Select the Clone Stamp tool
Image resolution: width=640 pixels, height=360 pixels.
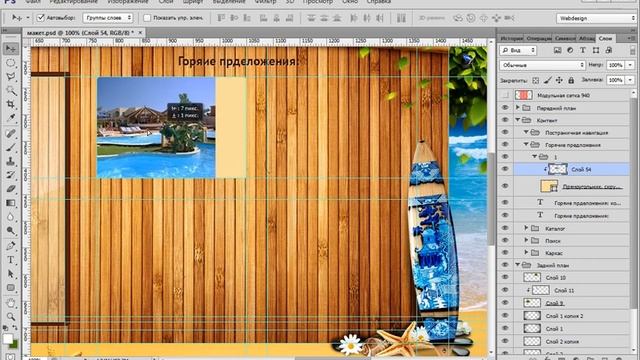(11, 161)
